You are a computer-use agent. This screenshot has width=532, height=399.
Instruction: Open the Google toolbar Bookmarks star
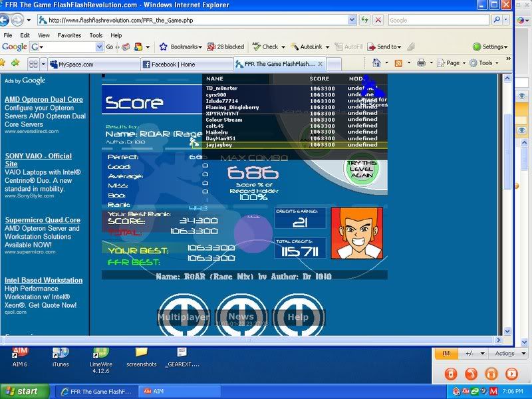coord(163,47)
